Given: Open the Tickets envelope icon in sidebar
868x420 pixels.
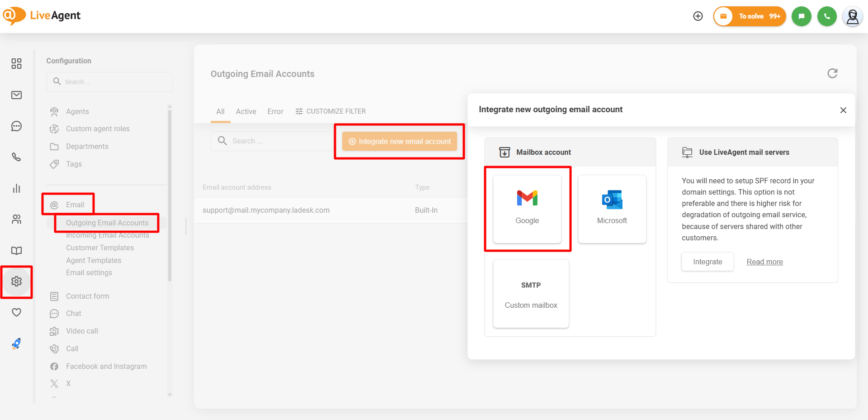Looking at the screenshot, I should [16, 95].
